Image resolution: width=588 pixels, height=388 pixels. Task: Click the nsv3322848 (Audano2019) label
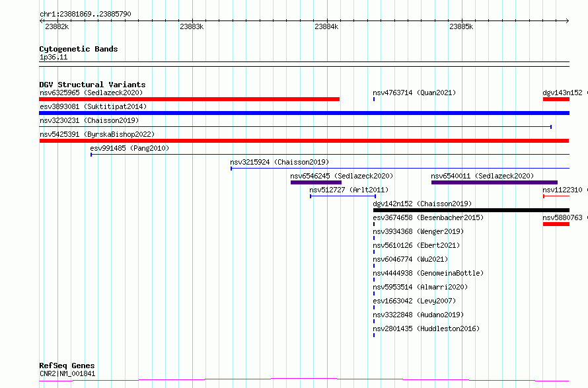(418, 315)
